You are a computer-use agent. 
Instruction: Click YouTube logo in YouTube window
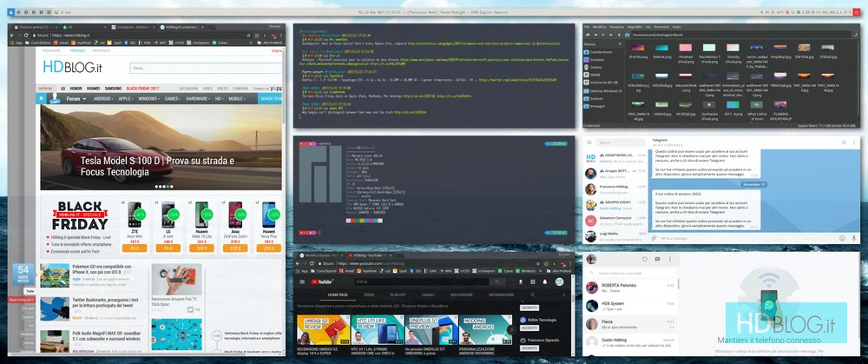pos(324,282)
